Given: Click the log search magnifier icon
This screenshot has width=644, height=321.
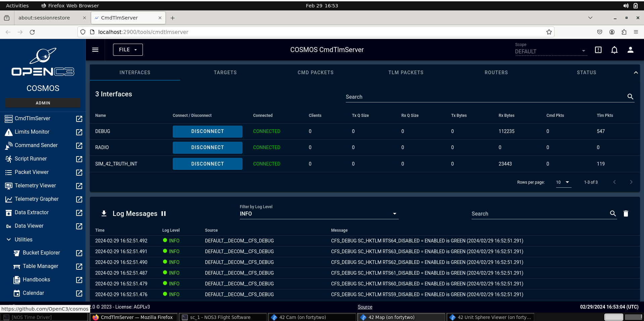Looking at the screenshot, I should [613, 214].
